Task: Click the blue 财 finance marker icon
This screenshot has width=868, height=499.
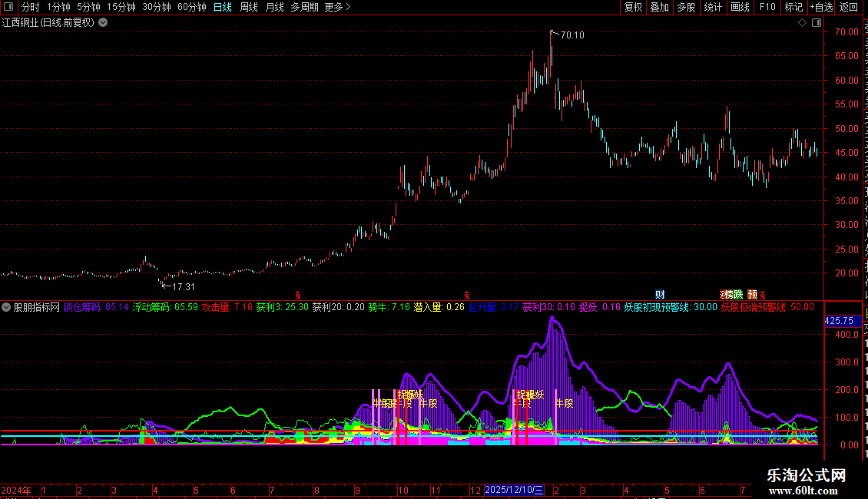Action: [x=660, y=295]
